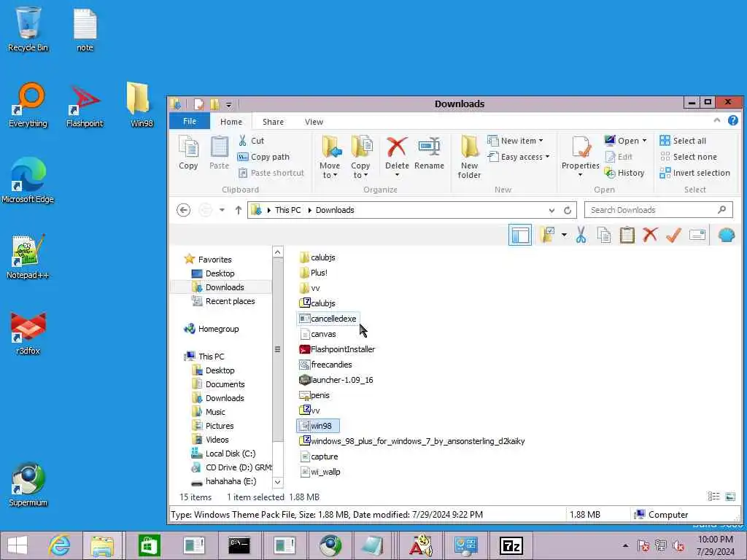Go up one folder level
This screenshot has height=560, width=747.
point(239,210)
